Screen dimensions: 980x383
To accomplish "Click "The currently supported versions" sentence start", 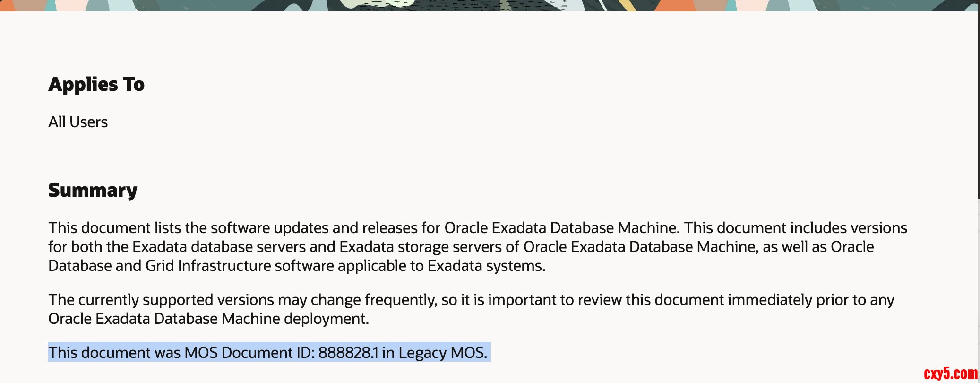I will [x=161, y=300].
